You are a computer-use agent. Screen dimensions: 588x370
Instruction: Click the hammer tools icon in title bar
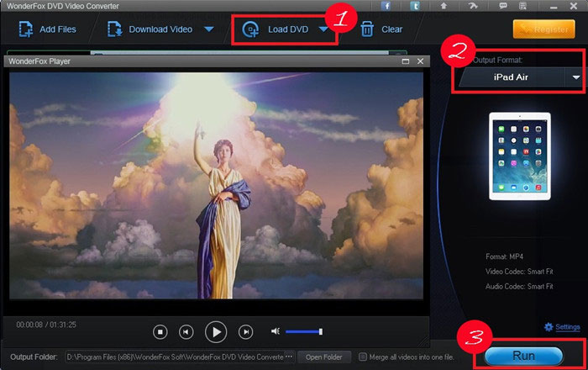[473, 6]
